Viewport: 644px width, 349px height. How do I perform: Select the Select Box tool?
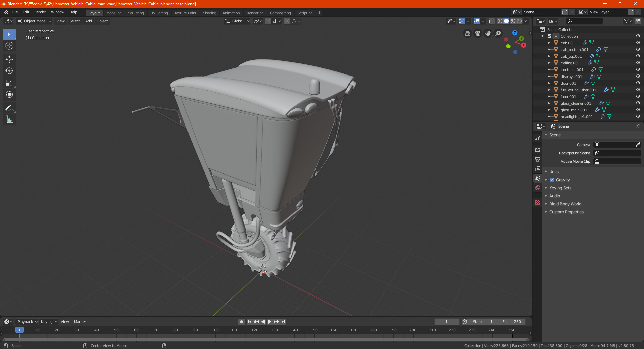[x=9, y=34]
